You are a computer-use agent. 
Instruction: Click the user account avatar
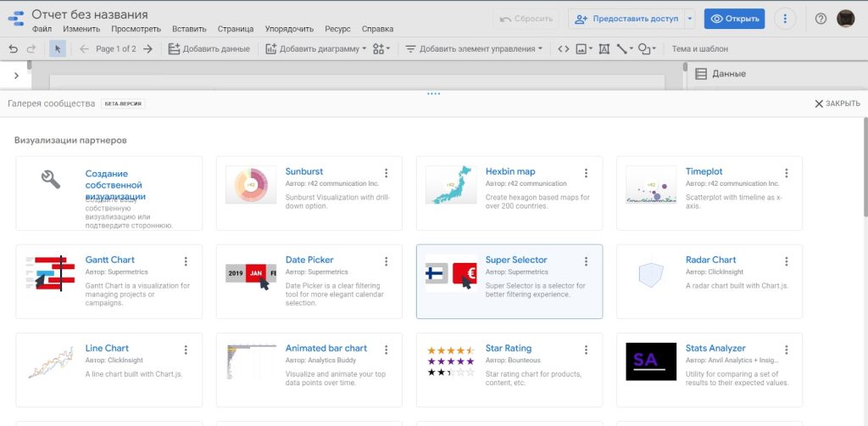coord(845,19)
